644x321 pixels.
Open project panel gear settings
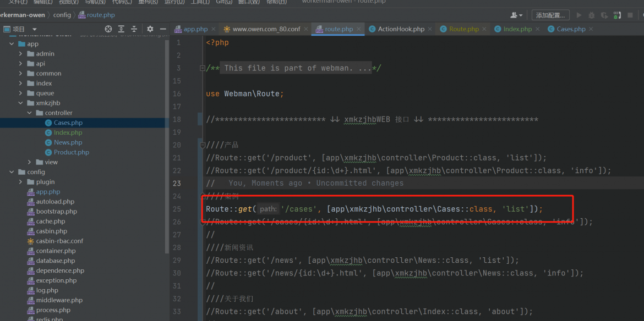tap(150, 29)
